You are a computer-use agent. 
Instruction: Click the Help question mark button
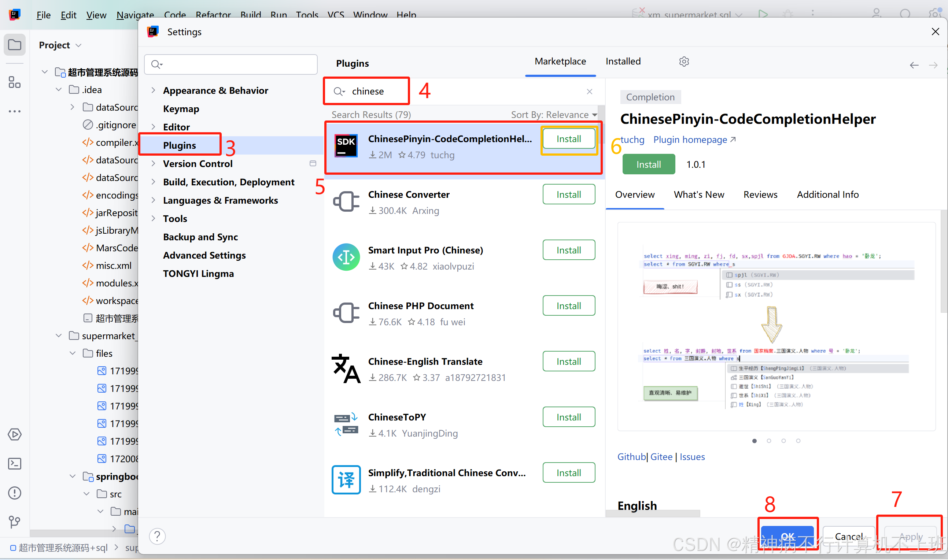[x=158, y=536]
